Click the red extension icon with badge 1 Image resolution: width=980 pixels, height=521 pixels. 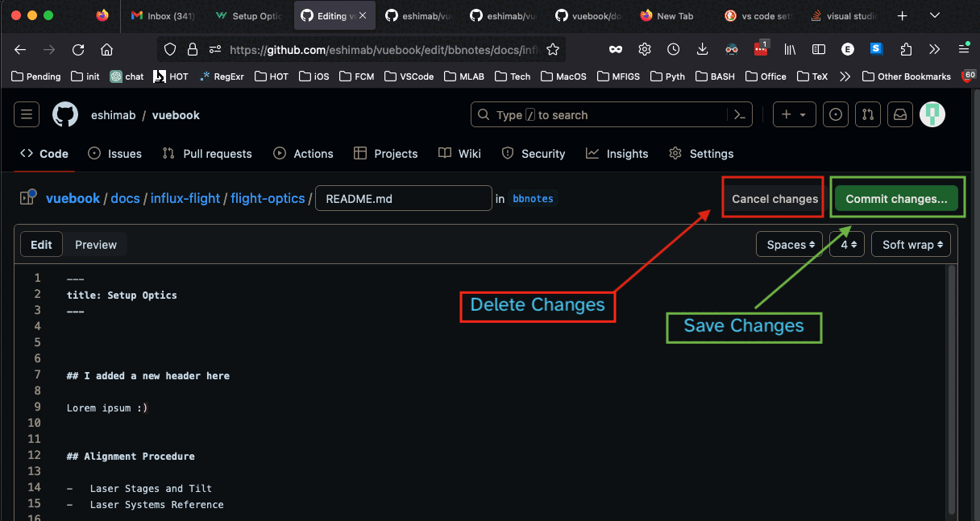pyautogui.click(x=761, y=49)
